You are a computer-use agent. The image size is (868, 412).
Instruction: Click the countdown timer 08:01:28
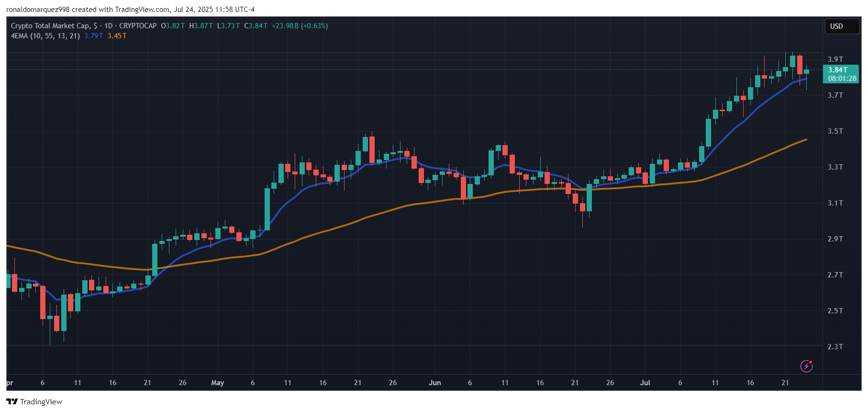tap(842, 79)
